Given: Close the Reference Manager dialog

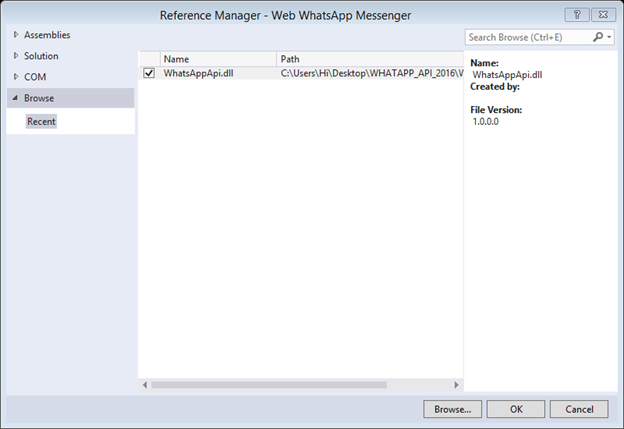Looking at the screenshot, I should click(603, 14).
